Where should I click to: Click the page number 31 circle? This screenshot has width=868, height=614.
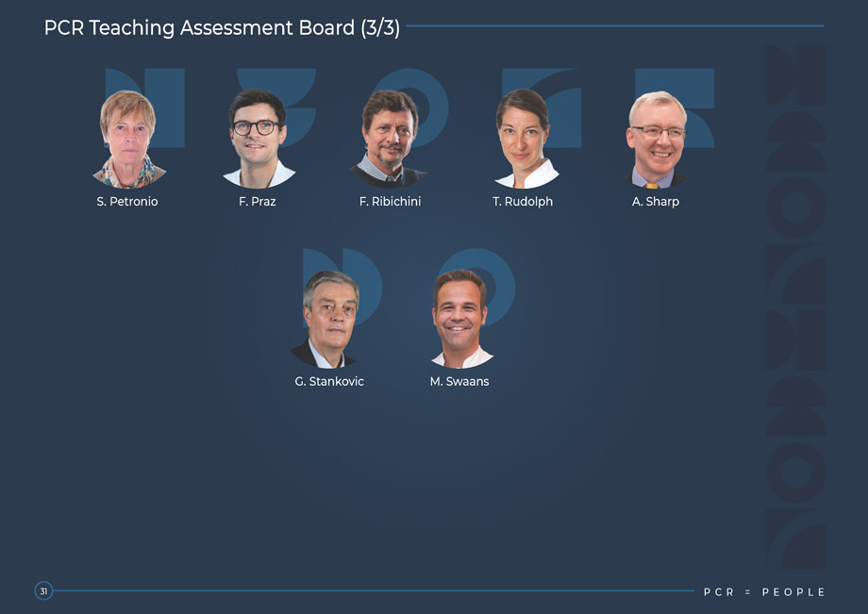pos(43,591)
